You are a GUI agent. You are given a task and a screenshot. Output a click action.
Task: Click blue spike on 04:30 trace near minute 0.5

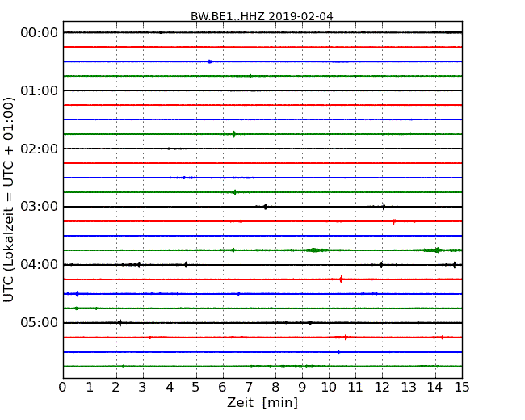[78, 294]
